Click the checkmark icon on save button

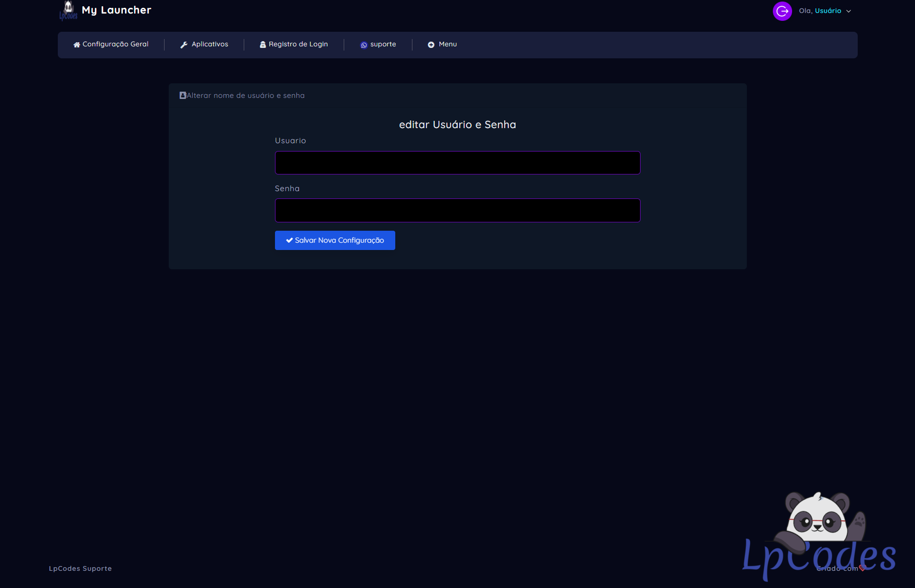click(x=290, y=240)
